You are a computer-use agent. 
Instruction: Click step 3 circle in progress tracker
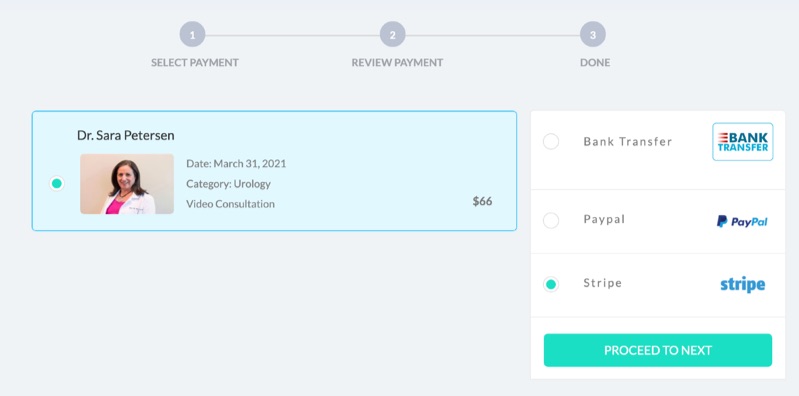pyautogui.click(x=593, y=35)
